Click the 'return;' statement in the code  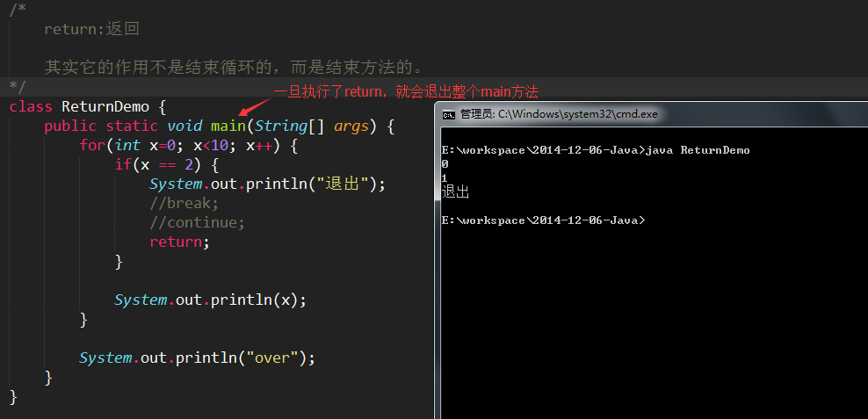tap(180, 242)
